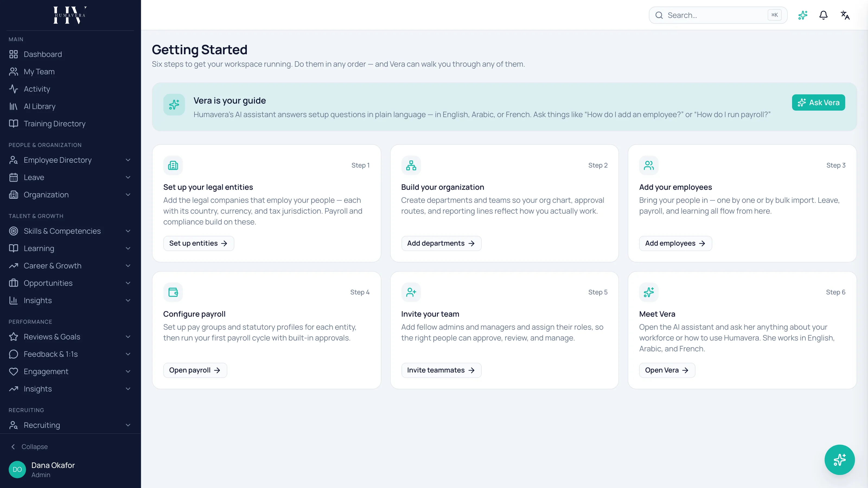Click the Step 6 Meet Vera sparkle icon

pyautogui.click(x=649, y=292)
